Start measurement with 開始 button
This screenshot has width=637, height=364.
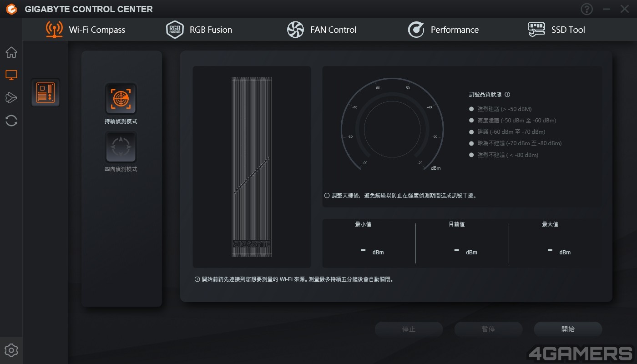[568, 329]
